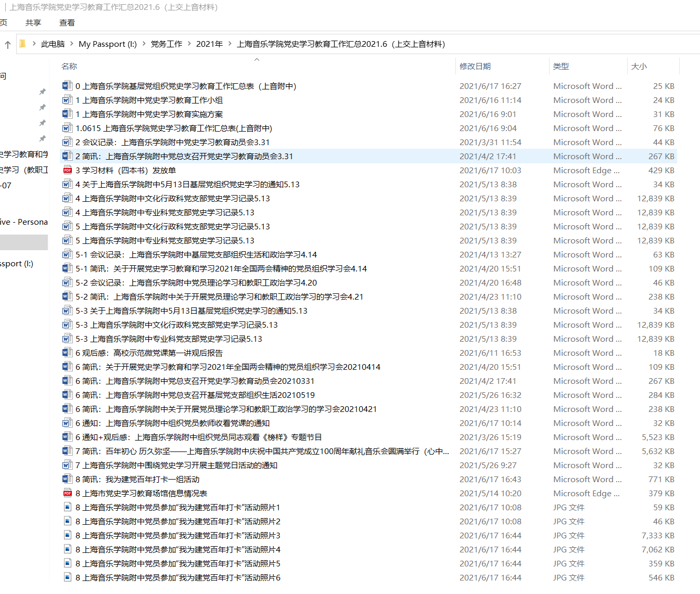Click the JPG icon of '活动照片5'
Viewport: 700px width, 594px height.
(67, 563)
